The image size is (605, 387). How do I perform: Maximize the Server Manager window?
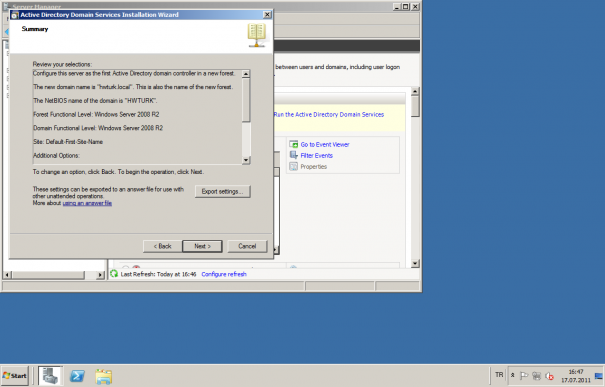point(406,7)
